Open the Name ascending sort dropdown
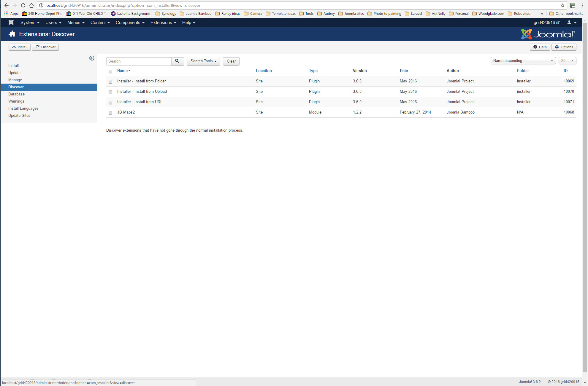 523,61
